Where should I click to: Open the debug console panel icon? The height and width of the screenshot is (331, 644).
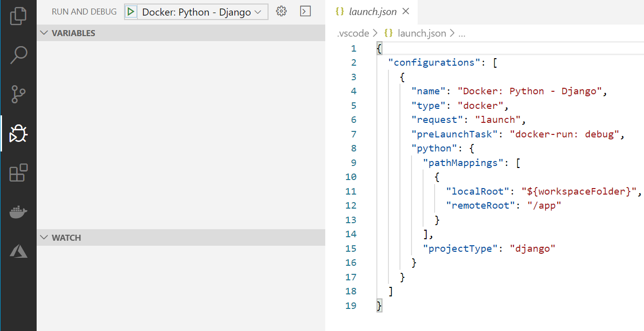click(305, 11)
